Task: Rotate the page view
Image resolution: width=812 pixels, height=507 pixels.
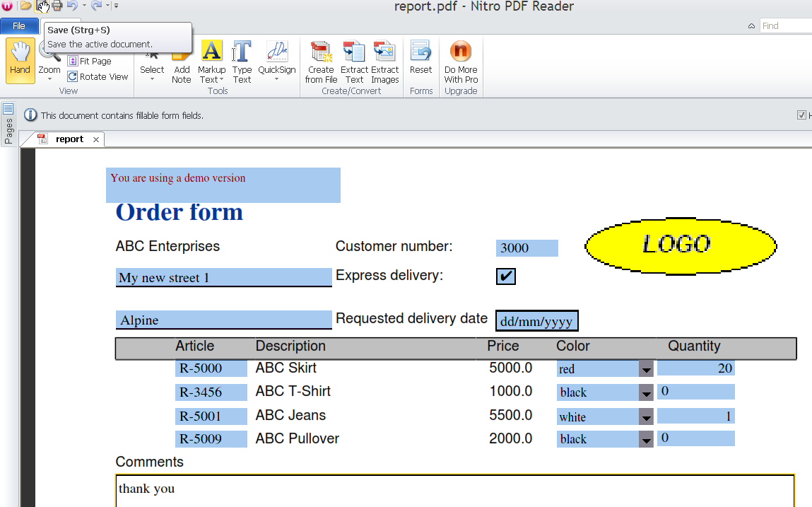Action: [98, 77]
